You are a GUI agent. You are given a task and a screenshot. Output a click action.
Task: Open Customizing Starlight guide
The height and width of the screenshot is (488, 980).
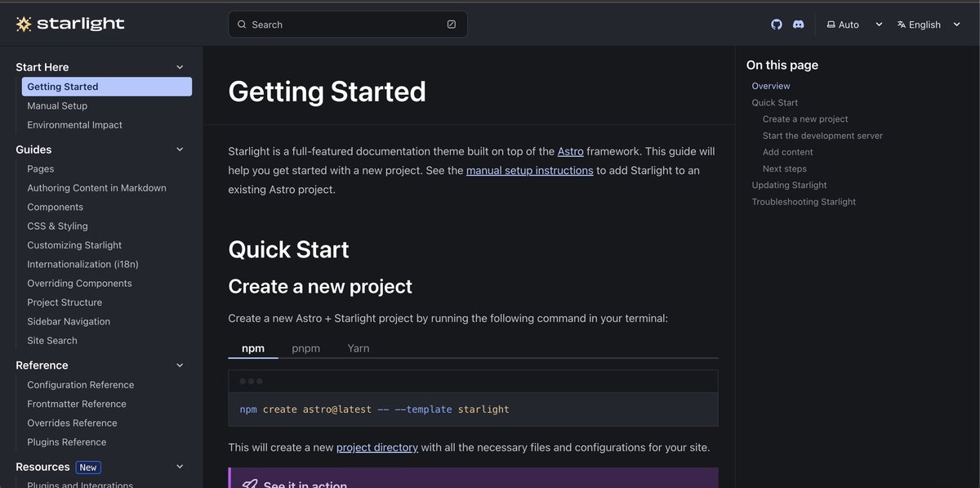(x=74, y=245)
